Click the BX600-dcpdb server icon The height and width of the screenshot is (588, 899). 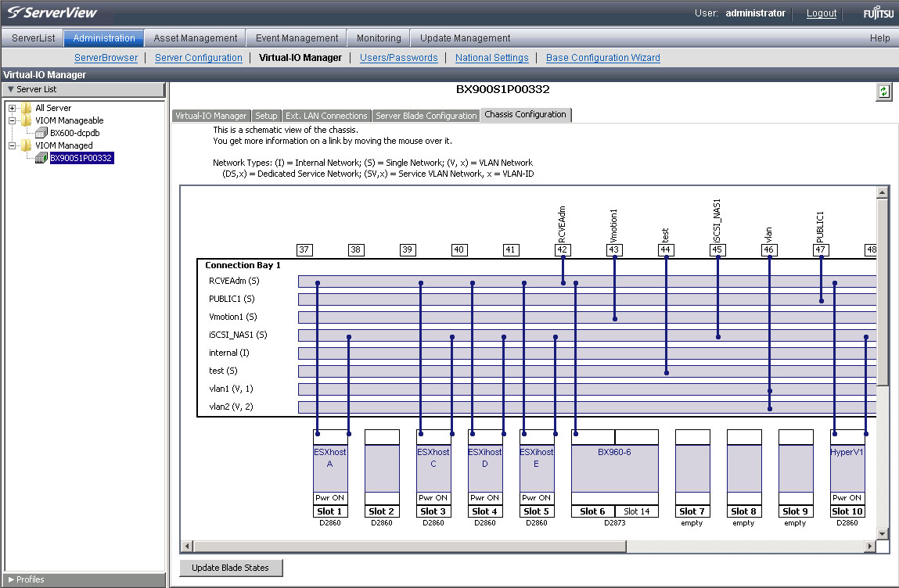tap(41, 133)
